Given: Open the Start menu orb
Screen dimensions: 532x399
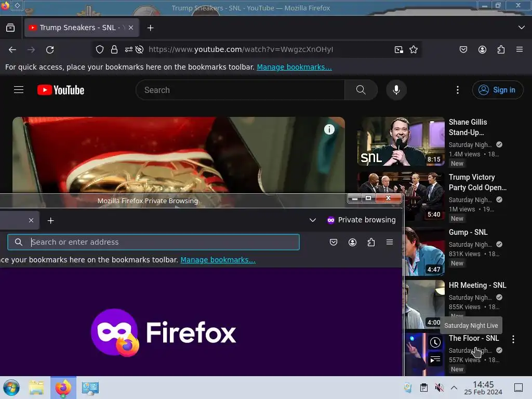Looking at the screenshot, I should tap(11, 388).
